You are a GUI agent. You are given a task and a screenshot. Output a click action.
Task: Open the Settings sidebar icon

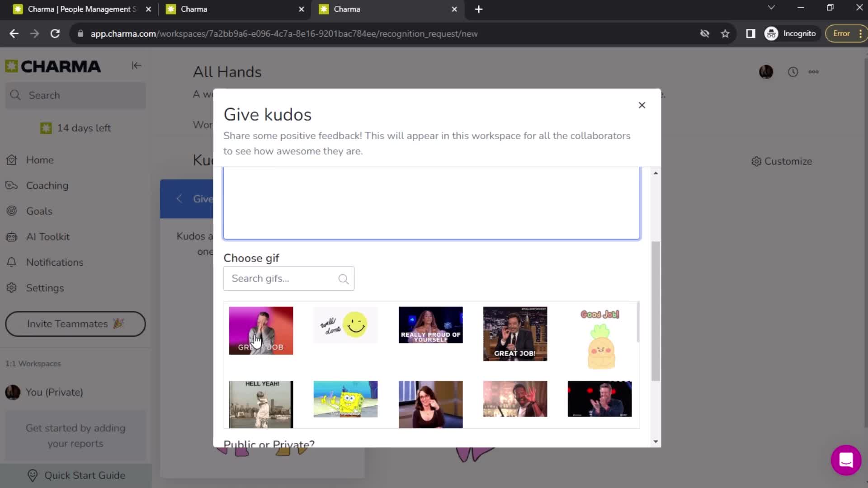13,287
